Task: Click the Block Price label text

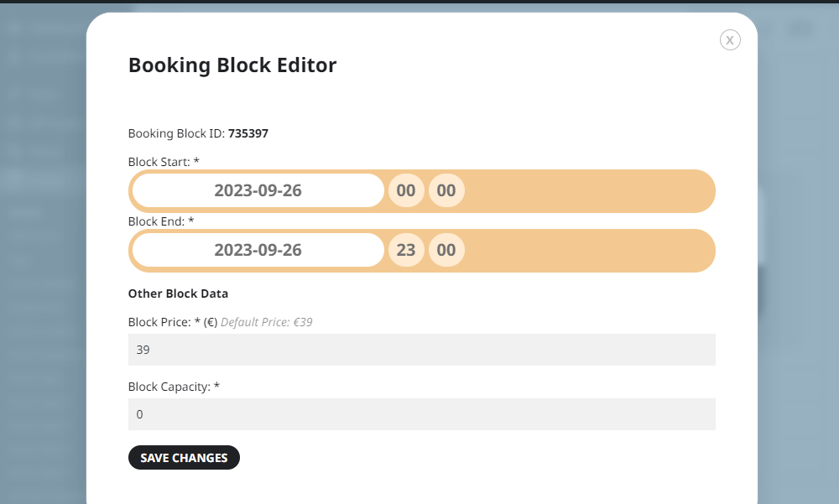Action: 173,322
